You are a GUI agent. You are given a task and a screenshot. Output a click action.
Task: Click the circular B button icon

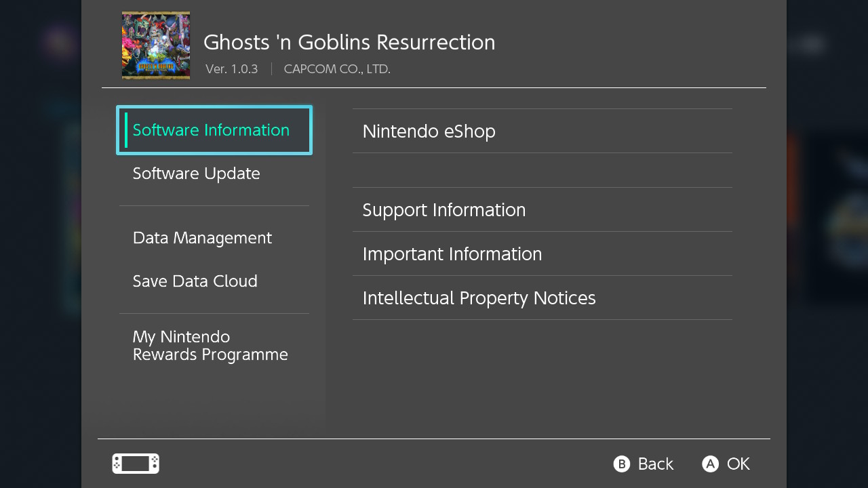(622, 464)
